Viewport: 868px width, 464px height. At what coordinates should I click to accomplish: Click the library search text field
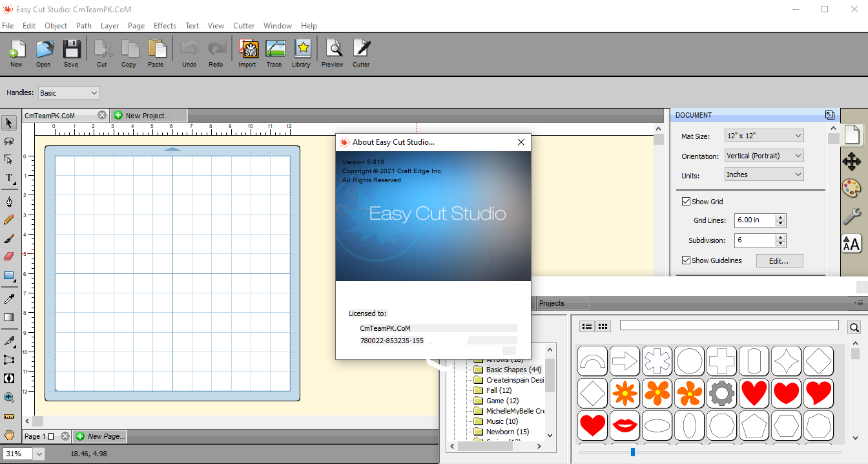(729, 325)
